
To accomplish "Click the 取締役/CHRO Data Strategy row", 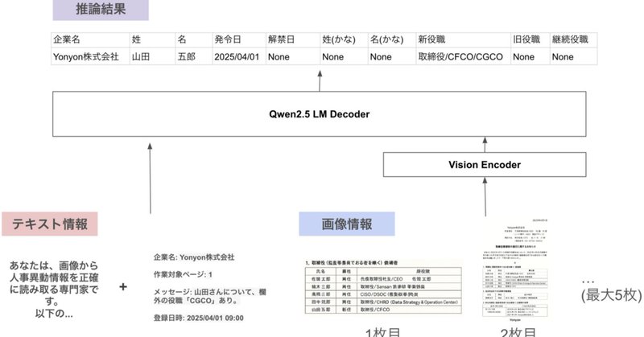I will click(x=383, y=302).
